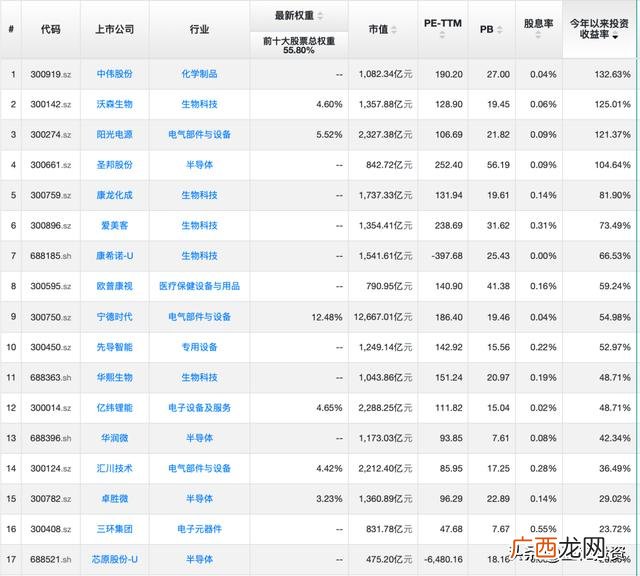Select PB value 41.38
The height and width of the screenshot is (576, 640).
coord(498,286)
